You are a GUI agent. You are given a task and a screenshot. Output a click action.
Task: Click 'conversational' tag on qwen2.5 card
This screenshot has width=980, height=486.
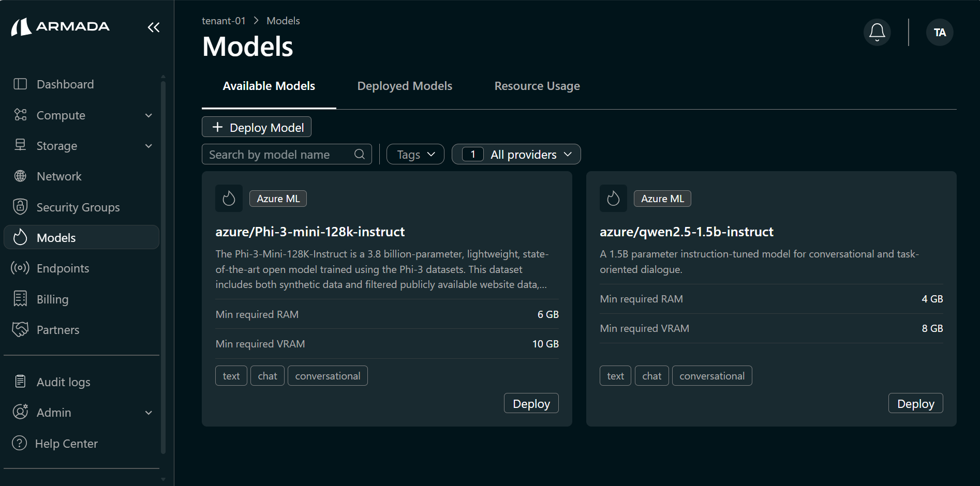click(x=712, y=376)
